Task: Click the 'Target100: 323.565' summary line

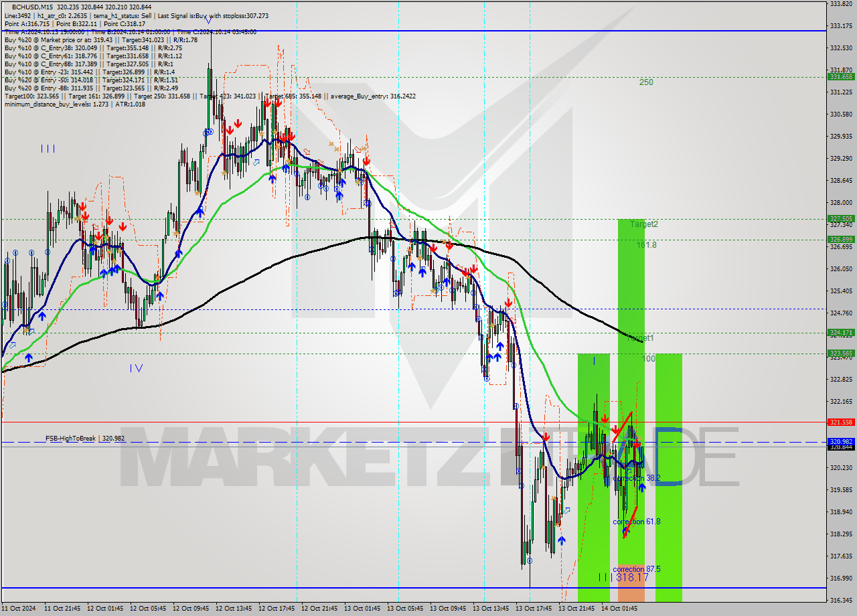Action: click(x=210, y=96)
